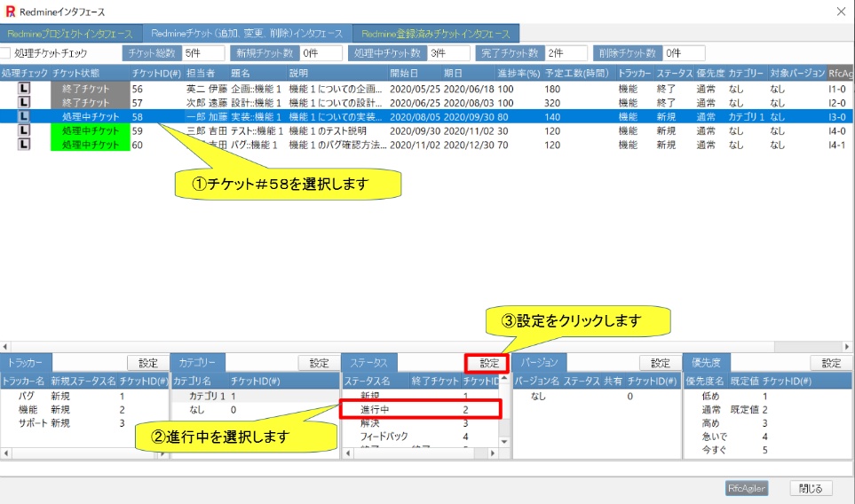Click the L check icon for ticket 60

[x=24, y=145]
